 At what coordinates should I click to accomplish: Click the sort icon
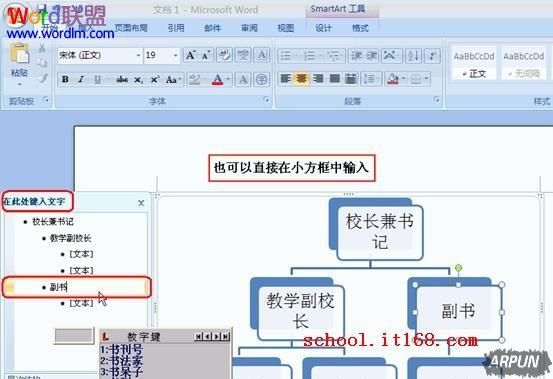[413, 56]
